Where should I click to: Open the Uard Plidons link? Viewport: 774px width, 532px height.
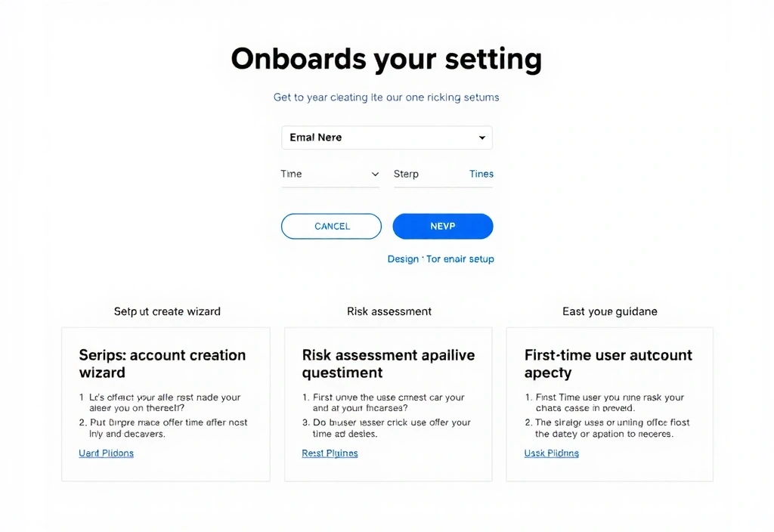click(x=106, y=453)
